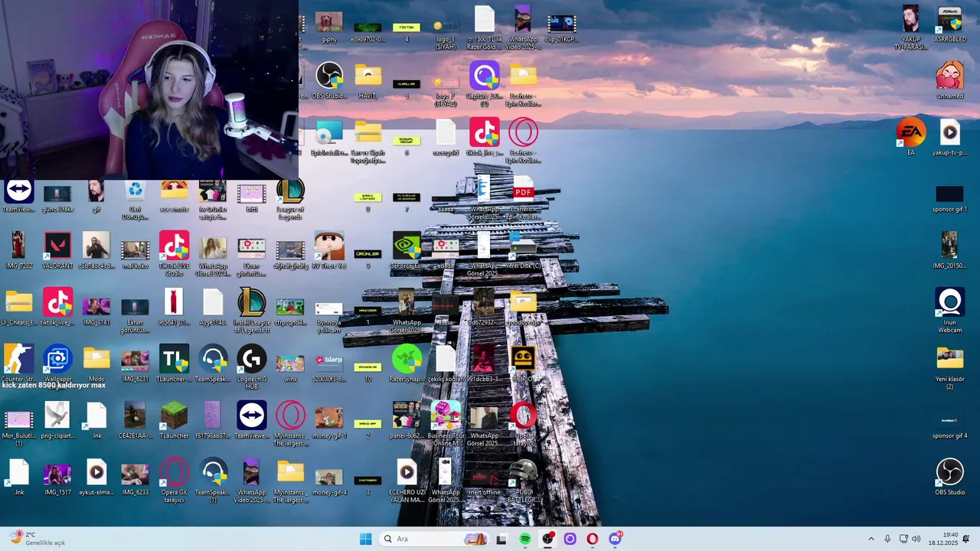Viewport: 980px width, 551px height.
Task: Select the ASRRGBLED desktop shortcut
Action: pyautogui.click(x=950, y=24)
